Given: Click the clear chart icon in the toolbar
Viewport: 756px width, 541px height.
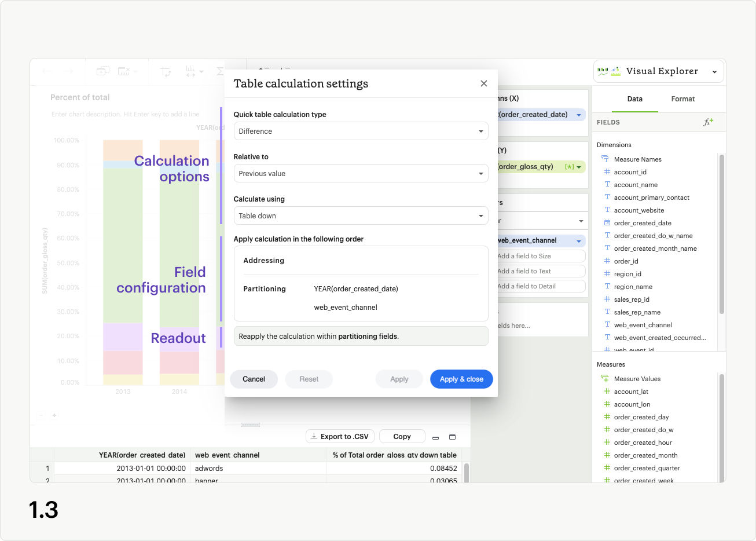Looking at the screenshot, I should pos(123,70).
